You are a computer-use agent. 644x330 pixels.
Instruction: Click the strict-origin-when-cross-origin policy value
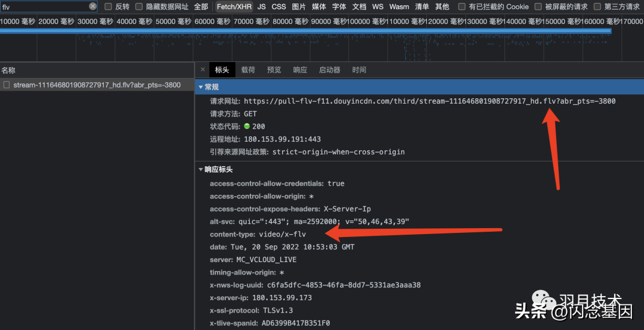pyautogui.click(x=339, y=152)
